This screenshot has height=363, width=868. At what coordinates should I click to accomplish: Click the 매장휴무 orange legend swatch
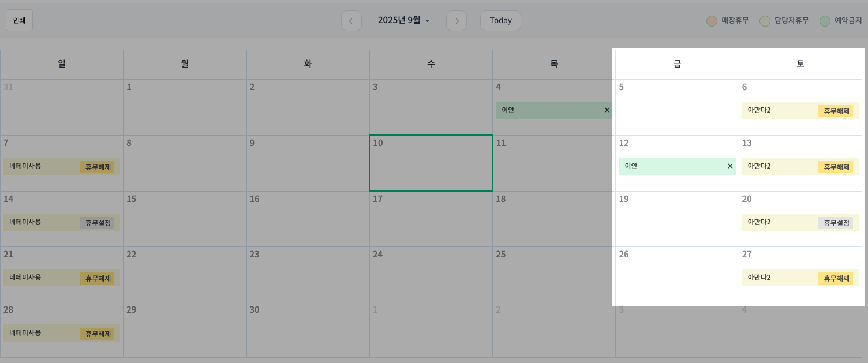pyautogui.click(x=712, y=21)
